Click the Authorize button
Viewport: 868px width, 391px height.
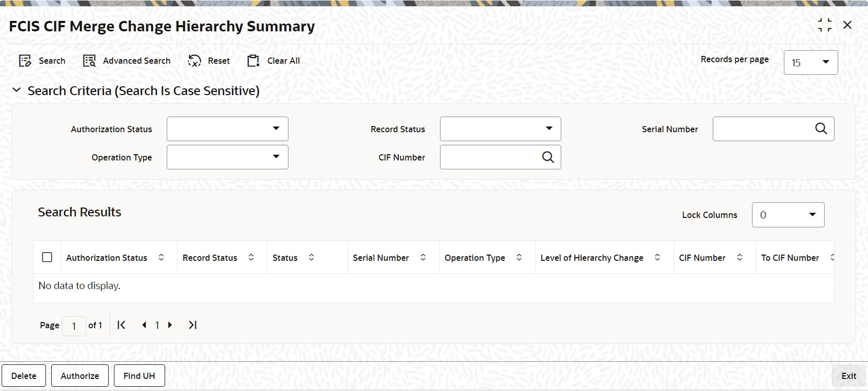tap(80, 376)
